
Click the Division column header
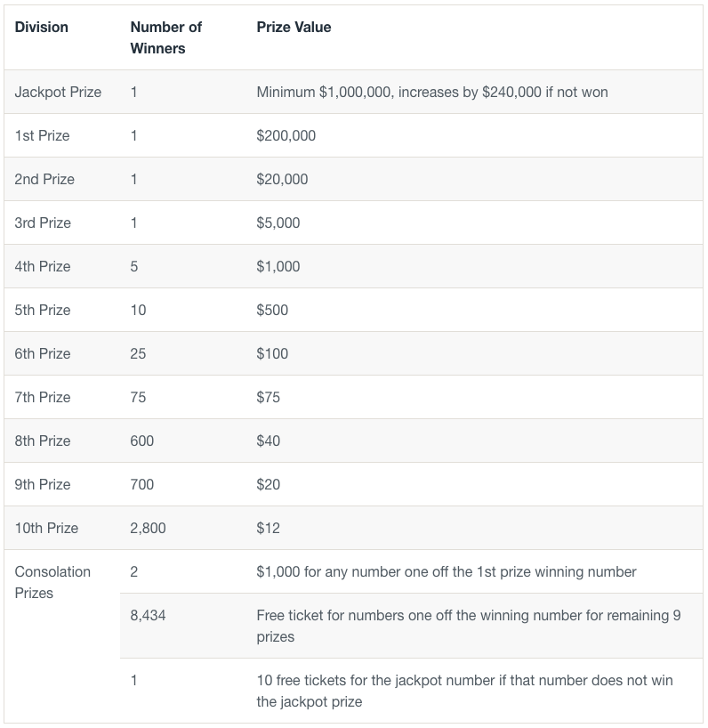pyautogui.click(x=41, y=27)
